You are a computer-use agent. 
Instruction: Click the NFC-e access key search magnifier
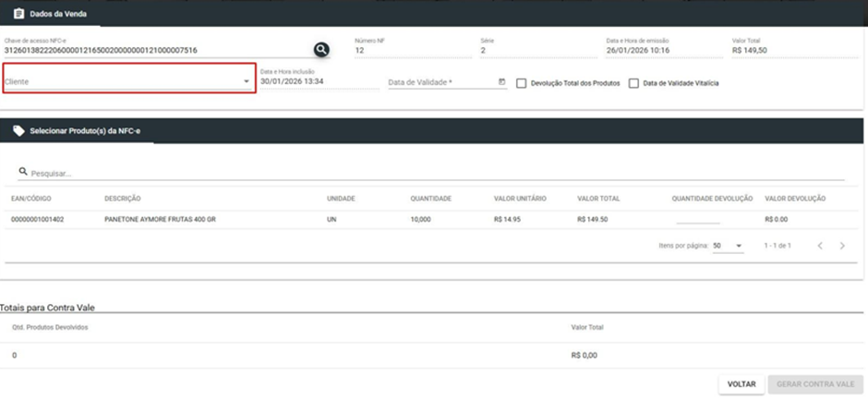pyautogui.click(x=321, y=50)
